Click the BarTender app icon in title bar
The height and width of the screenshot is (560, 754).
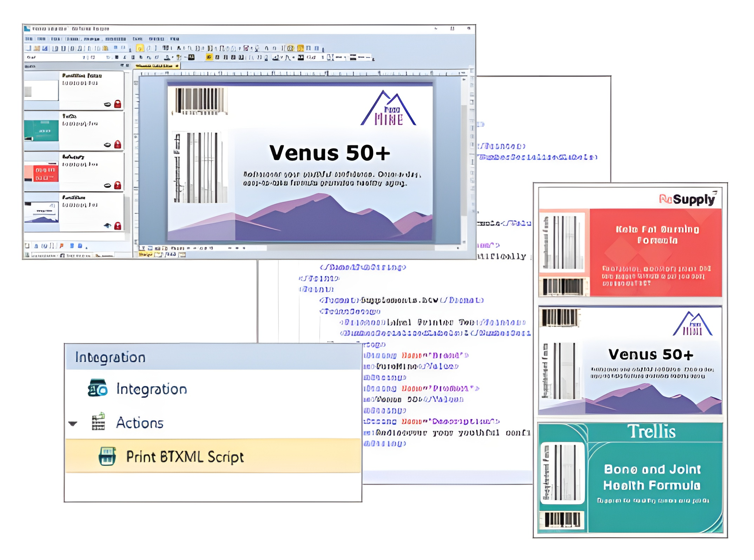pyautogui.click(x=27, y=29)
